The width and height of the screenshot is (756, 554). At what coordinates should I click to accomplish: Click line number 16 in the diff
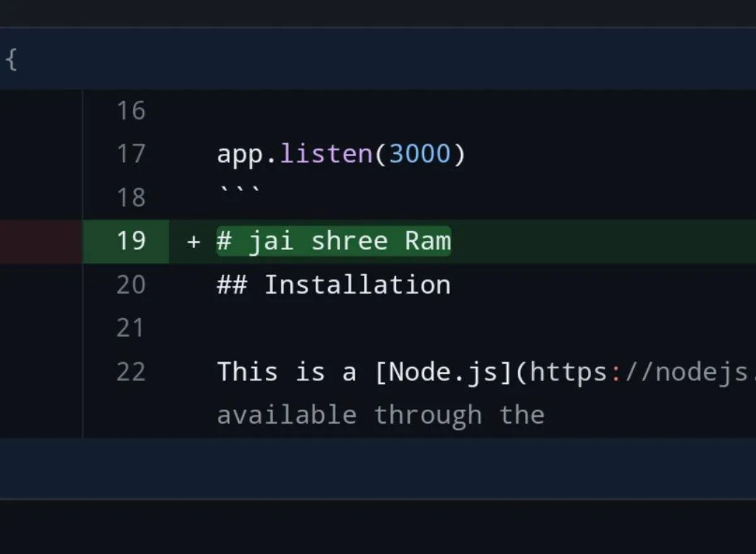click(x=131, y=111)
